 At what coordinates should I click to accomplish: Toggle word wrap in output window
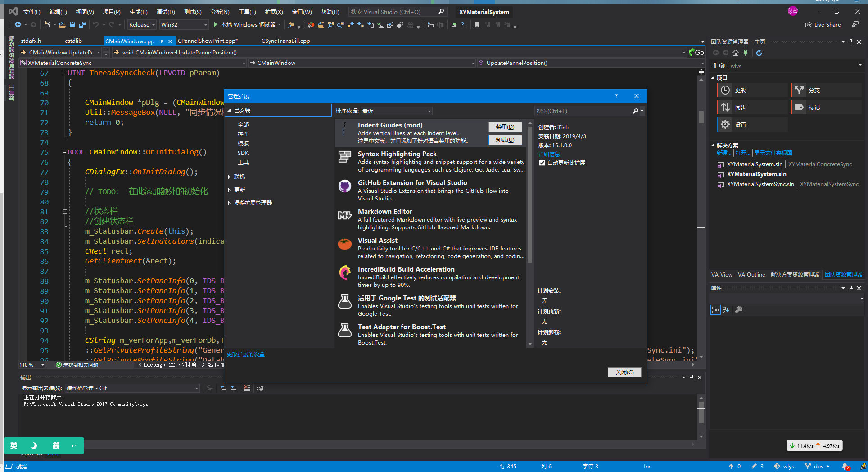click(260, 388)
